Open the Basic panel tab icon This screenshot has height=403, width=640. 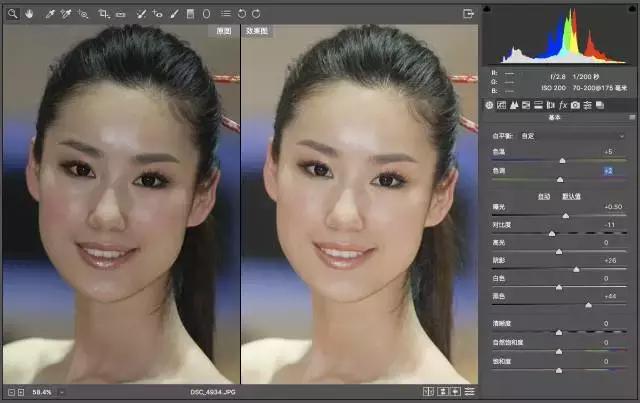(x=489, y=105)
